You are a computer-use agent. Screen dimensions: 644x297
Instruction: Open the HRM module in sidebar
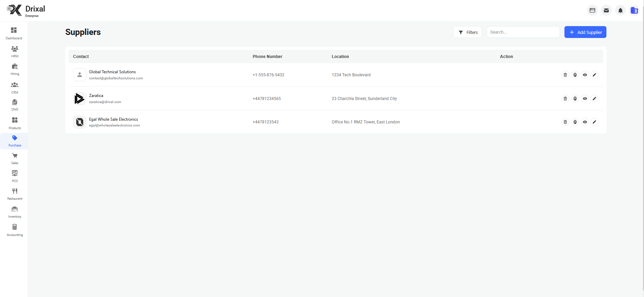click(x=15, y=52)
